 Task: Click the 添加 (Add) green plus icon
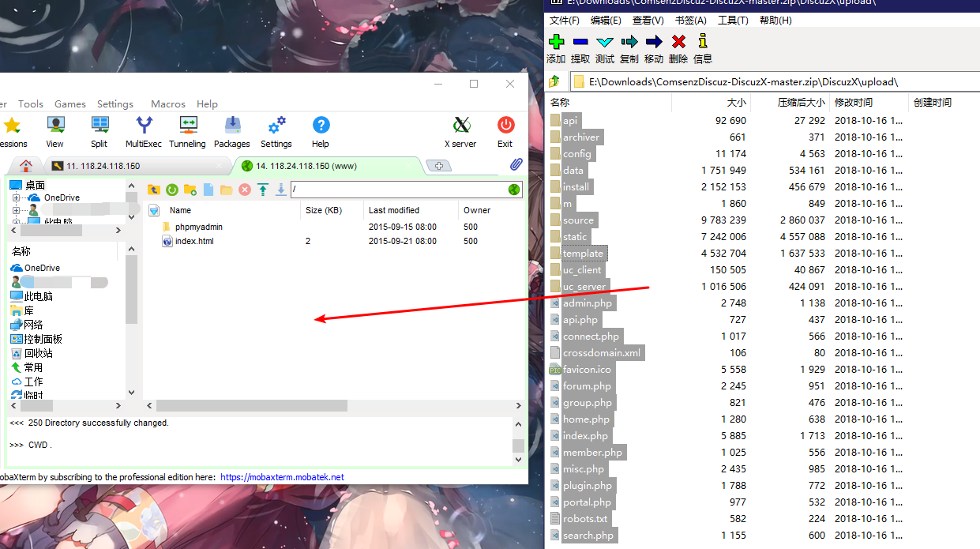556,42
